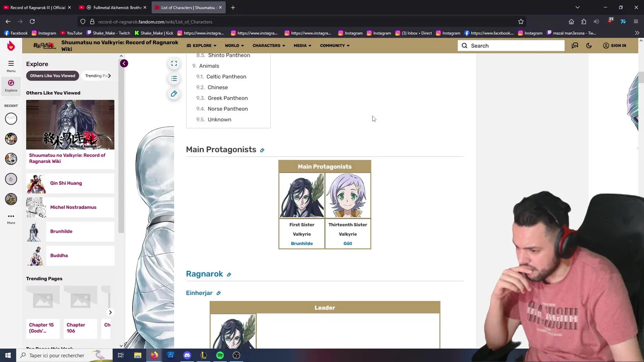Open the Brunhilde link in protagonists table

[302, 243]
